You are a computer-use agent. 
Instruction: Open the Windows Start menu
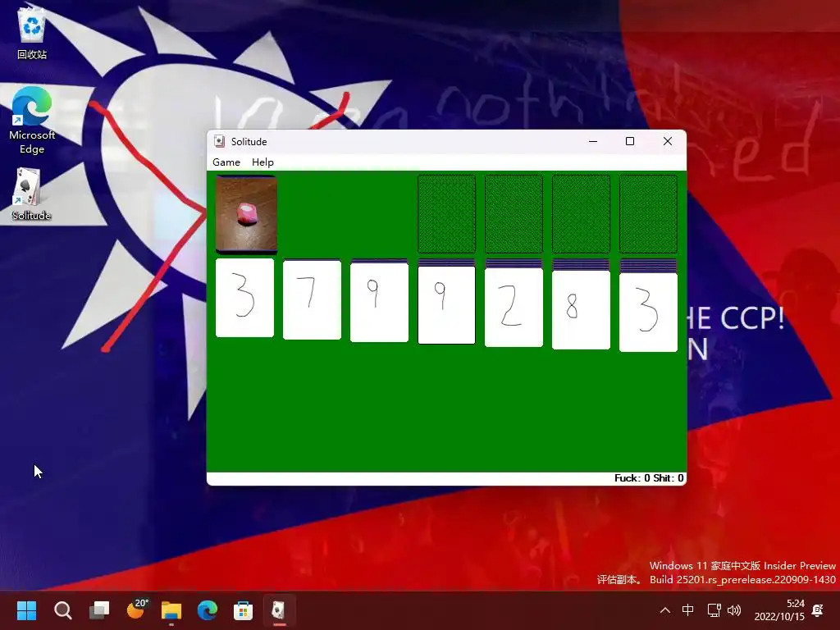tap(26, 610)
